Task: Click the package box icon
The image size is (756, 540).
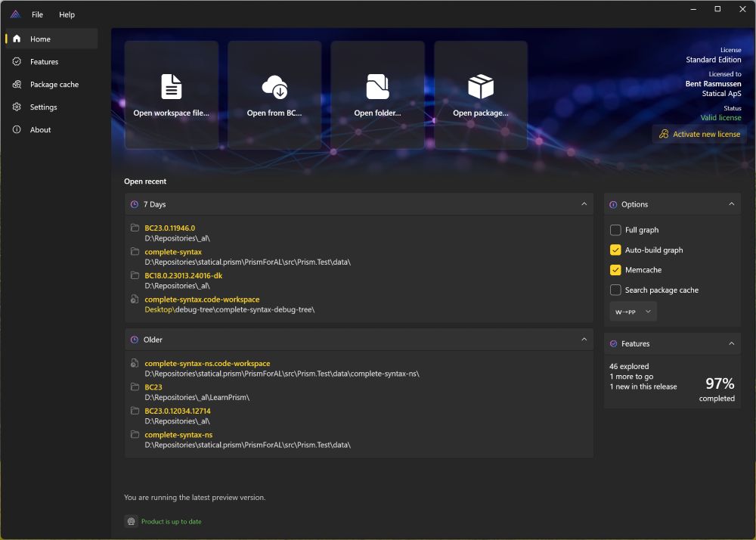Action: point(481,86)
